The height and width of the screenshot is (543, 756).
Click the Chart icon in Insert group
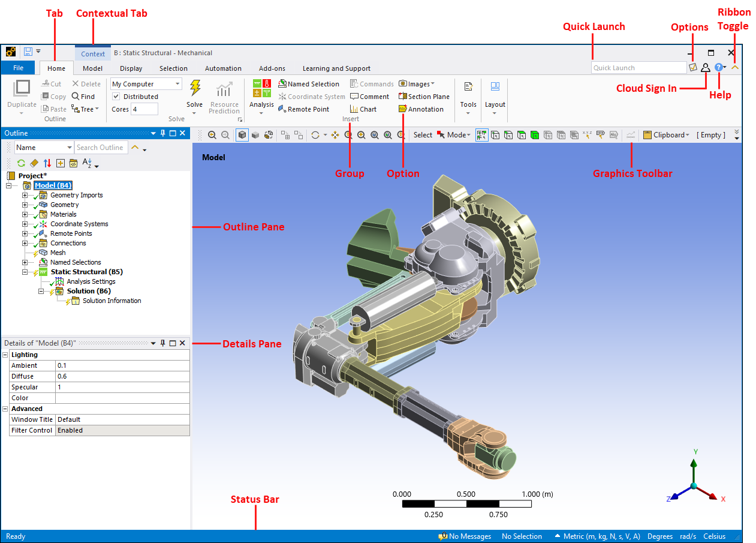point(363,109)
